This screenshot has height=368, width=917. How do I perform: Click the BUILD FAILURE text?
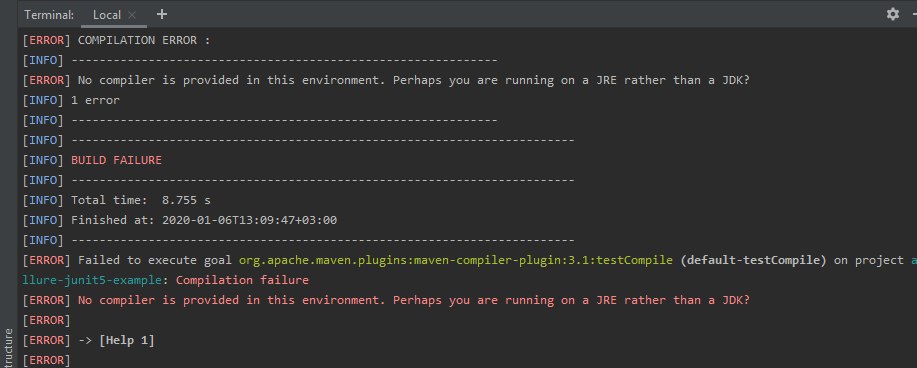(116, 160)
